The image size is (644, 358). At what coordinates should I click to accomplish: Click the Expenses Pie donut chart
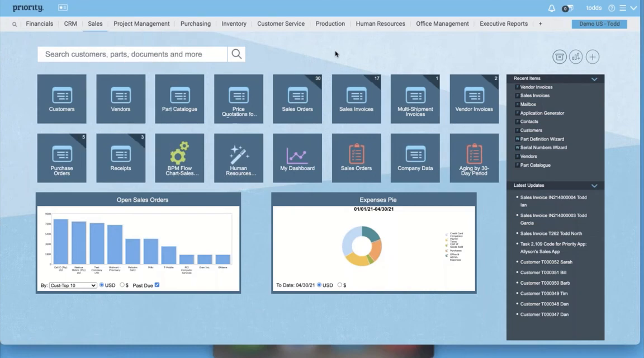coord(362,246)
